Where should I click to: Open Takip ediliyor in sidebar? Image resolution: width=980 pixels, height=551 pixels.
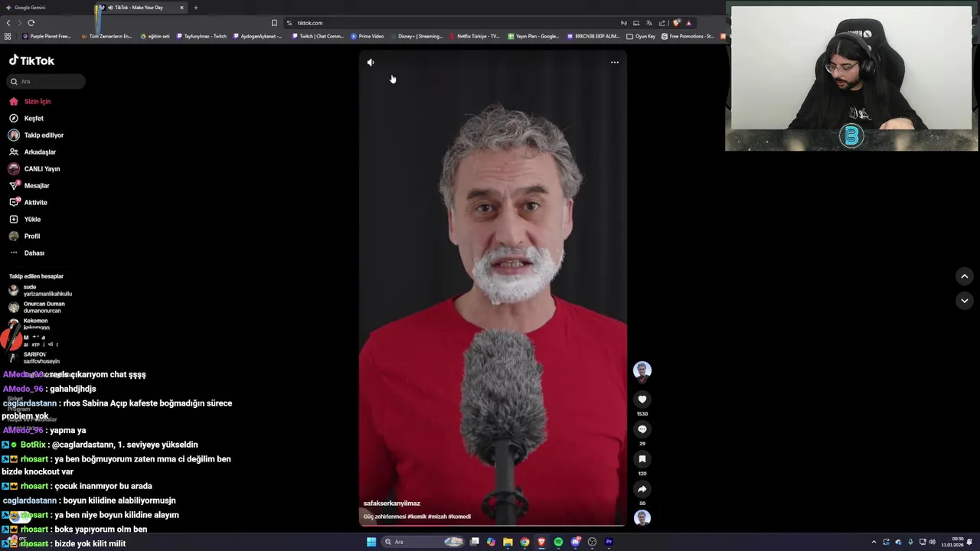point(36,135)
